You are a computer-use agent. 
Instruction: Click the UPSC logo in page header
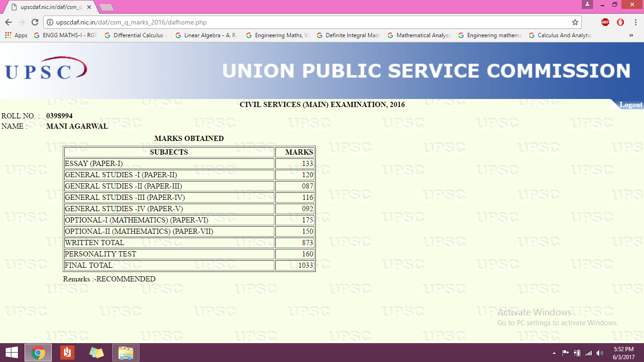pyautogui.click(x=46, y=69)
